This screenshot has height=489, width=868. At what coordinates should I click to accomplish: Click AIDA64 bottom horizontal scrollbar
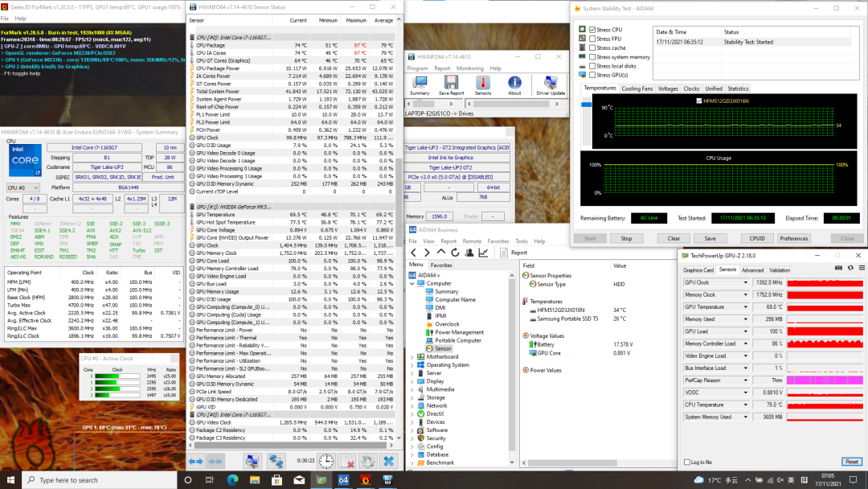[598, 462]
